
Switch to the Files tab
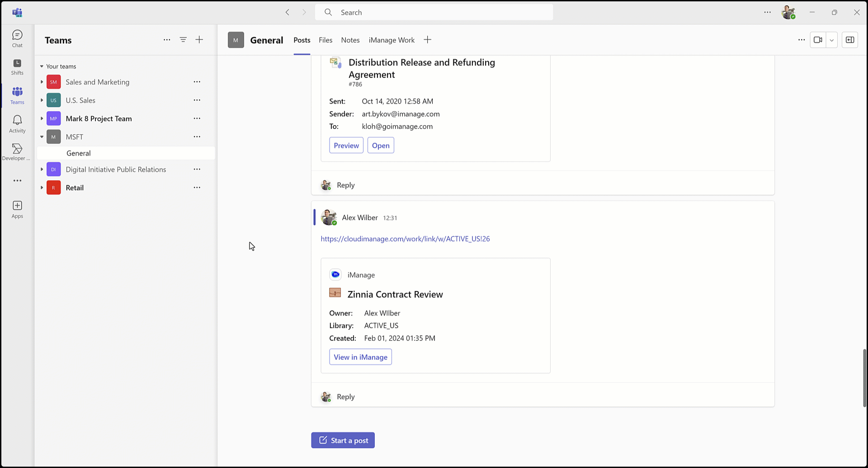point(325,40)
